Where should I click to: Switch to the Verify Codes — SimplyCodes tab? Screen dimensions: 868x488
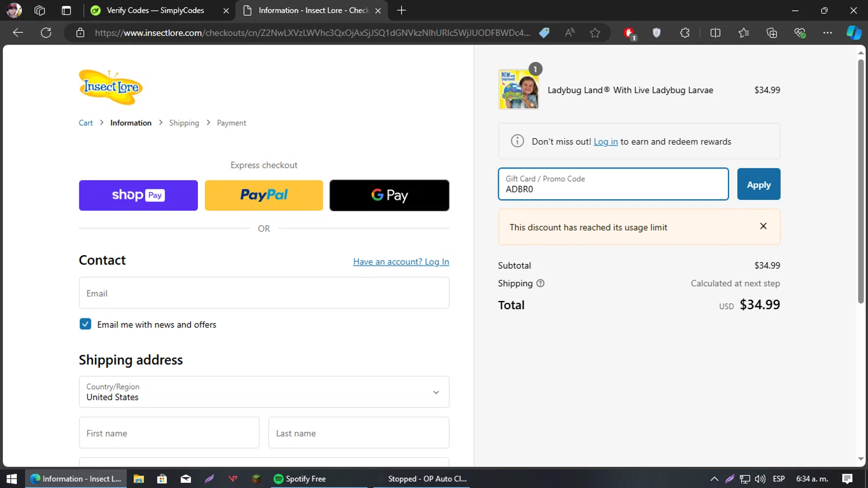155,10
